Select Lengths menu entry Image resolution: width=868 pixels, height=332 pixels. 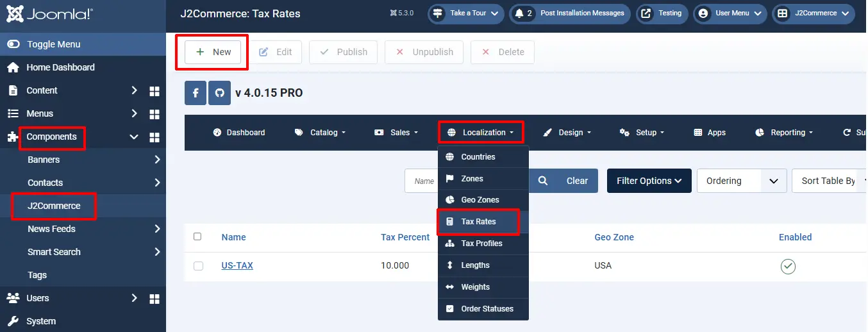[x=483, y=265]
